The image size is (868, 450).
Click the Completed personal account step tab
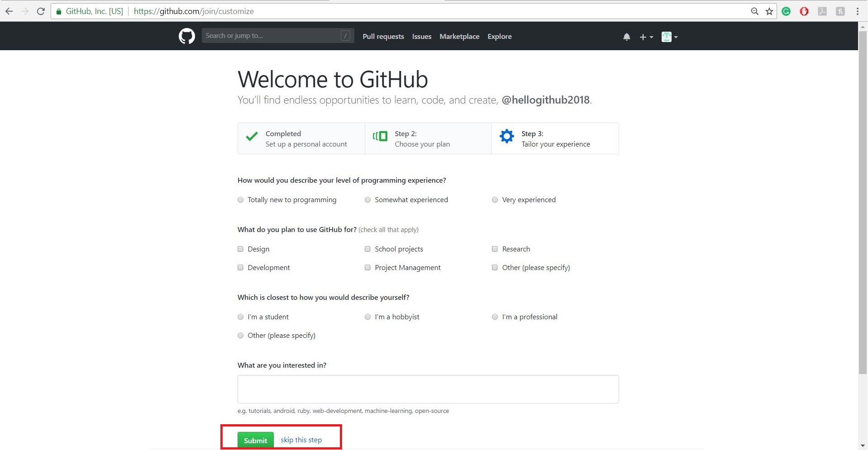(x=301, y=138)
